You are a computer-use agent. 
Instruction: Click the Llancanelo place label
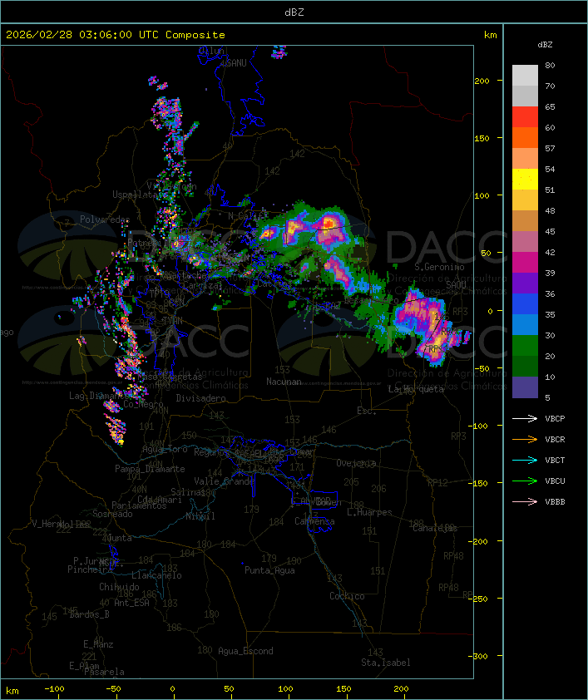[x=156, y=575]
